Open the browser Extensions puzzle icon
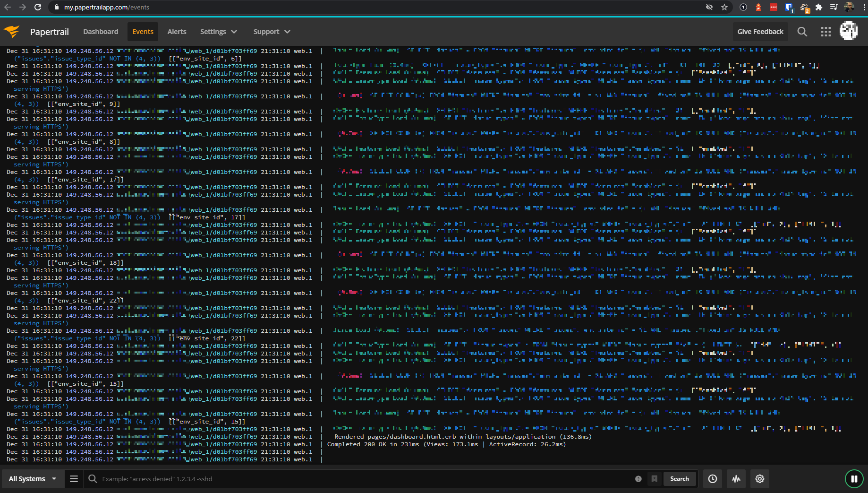The width and height of the screenshot is (868, 493). pyautogui.click(x=819, y=7)
